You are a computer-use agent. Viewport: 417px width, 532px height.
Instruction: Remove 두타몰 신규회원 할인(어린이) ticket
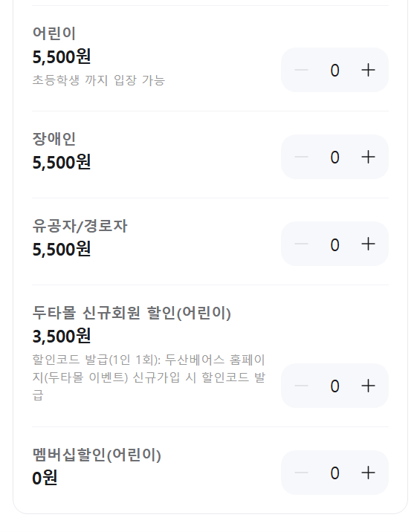point(301,386)
